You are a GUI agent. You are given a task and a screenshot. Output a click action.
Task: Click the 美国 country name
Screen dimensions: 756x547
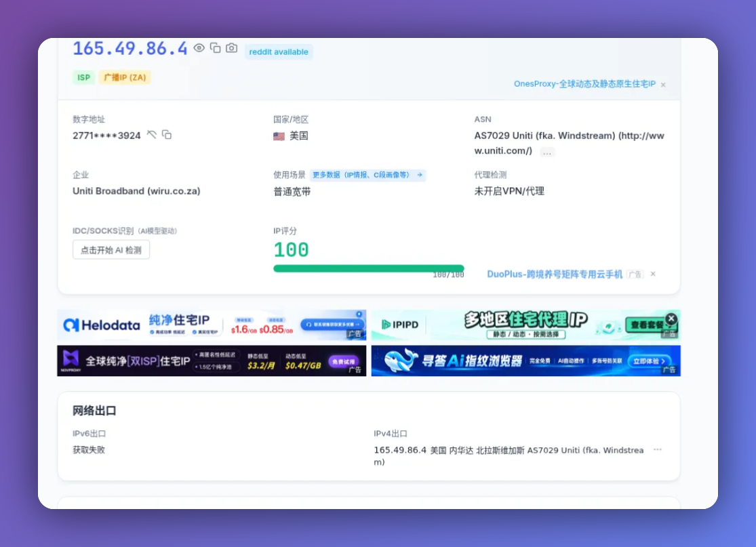tap(299, 136)
